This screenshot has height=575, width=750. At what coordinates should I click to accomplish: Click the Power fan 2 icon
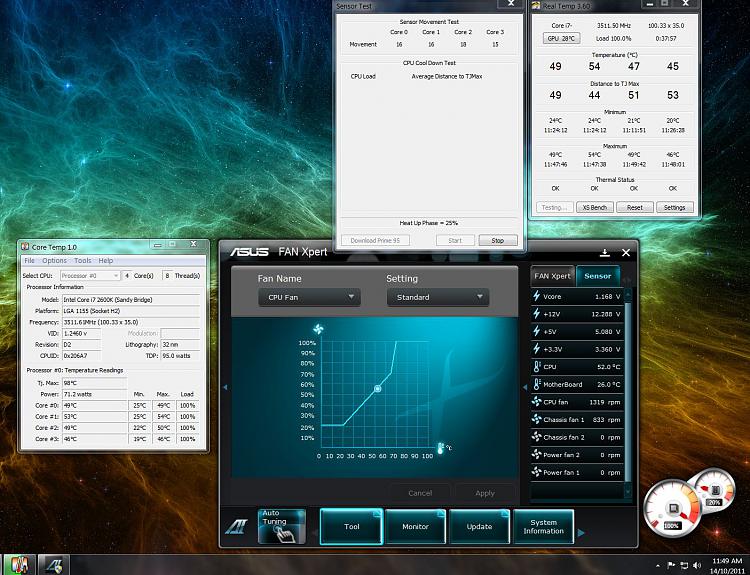(x=537, y=454)
